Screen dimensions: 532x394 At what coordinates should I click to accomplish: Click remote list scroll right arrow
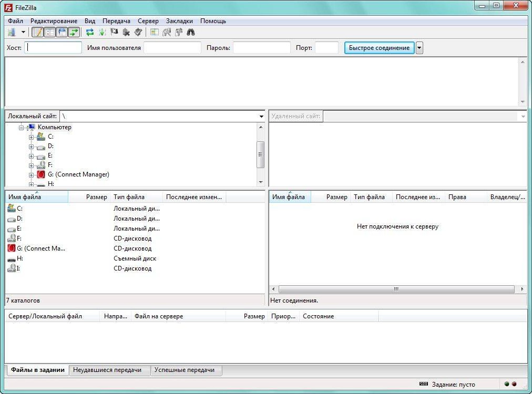pos(522,289)
